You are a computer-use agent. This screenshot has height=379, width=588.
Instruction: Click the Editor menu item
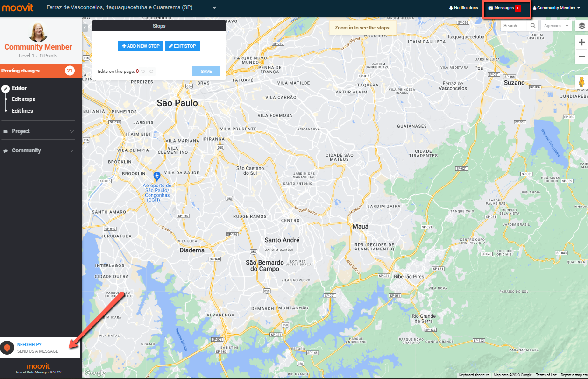[19, 88]
